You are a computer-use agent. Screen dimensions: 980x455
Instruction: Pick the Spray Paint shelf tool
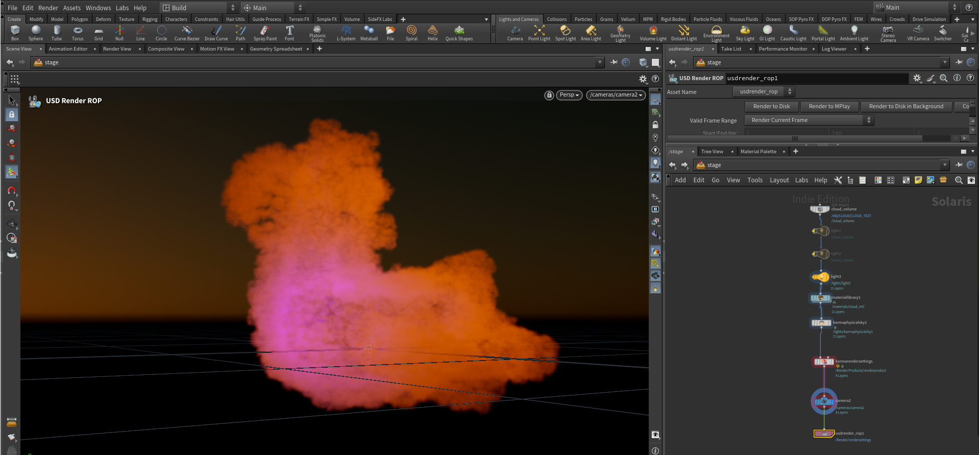click(265, 33)
